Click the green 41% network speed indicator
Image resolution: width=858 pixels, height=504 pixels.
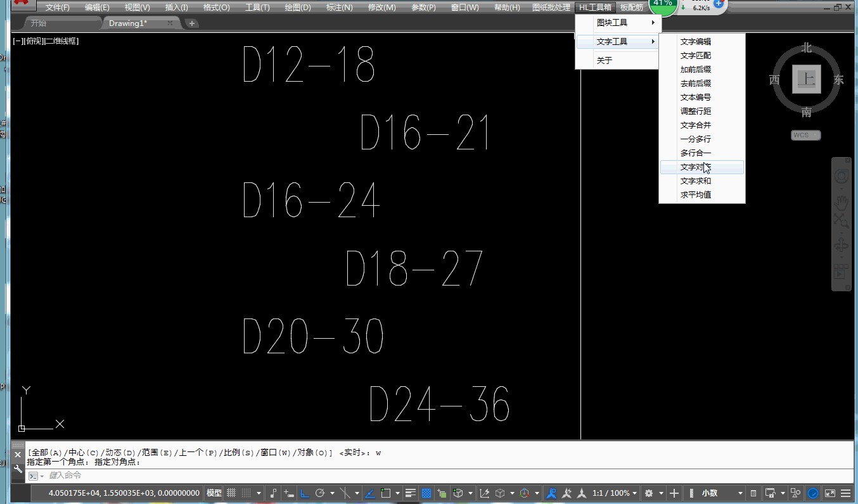click(663, 6)
